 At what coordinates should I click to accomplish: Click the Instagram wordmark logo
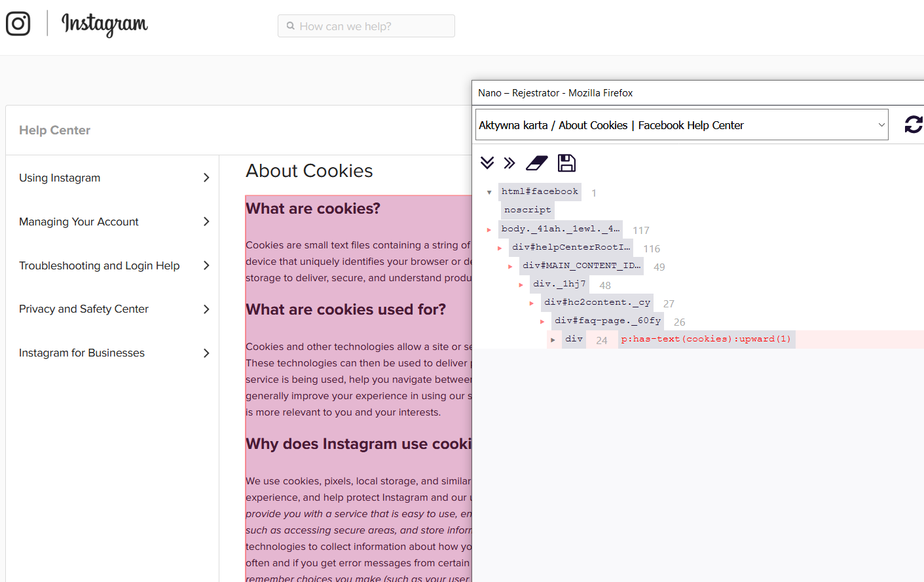105,25
